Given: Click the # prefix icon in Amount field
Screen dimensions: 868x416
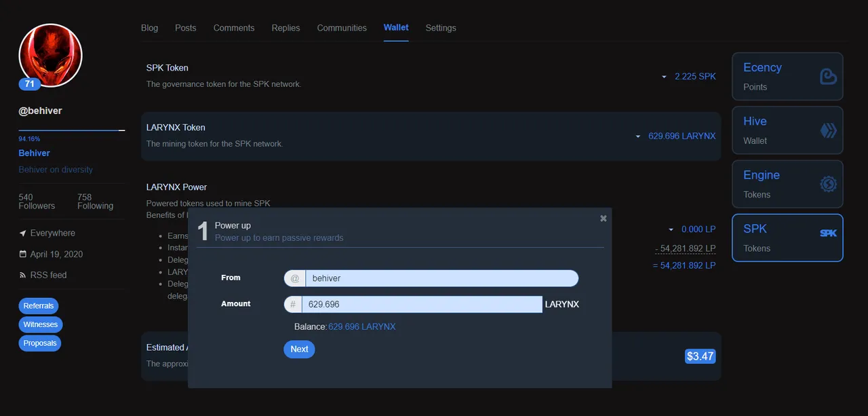Looking at the screenshot, I should click(293, 305).
